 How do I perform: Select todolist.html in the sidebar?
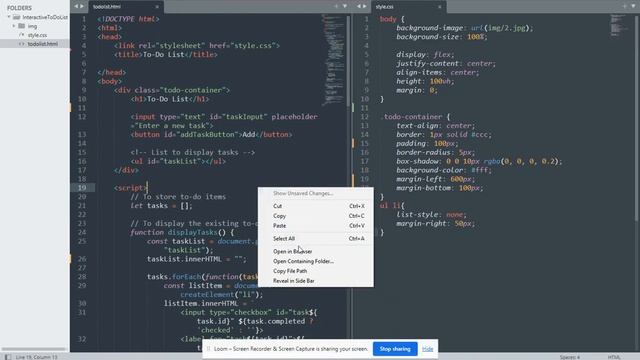point(42,44)
